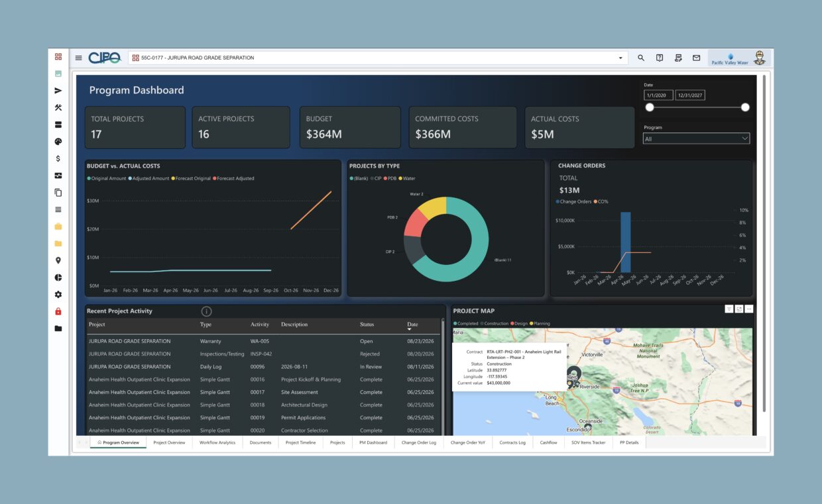Click the search magnifier icon in top bar
The image size is (822, 504).
point(641,58)
